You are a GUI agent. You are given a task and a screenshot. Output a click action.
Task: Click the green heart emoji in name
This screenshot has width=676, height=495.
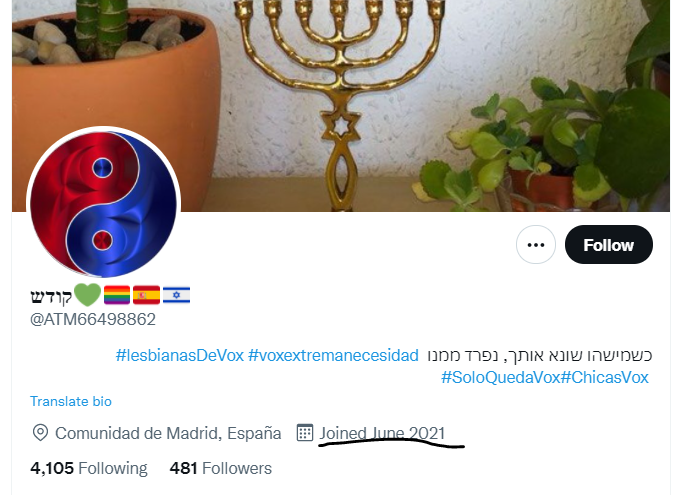(x=88, y=295)
